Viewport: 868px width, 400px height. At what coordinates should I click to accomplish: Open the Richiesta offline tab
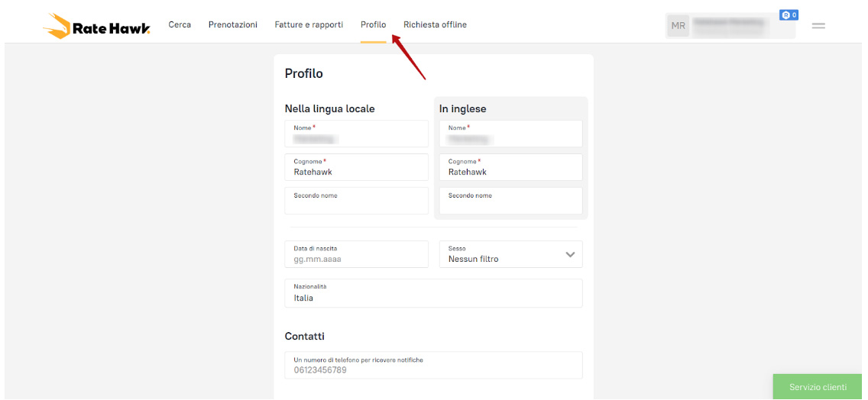point(435,24)
